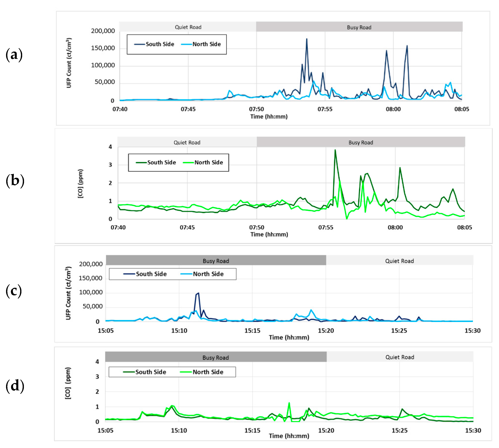Click the light blue North Side legend line in chart (c)
The image size is (499, 448).
[x=186, y=274]
